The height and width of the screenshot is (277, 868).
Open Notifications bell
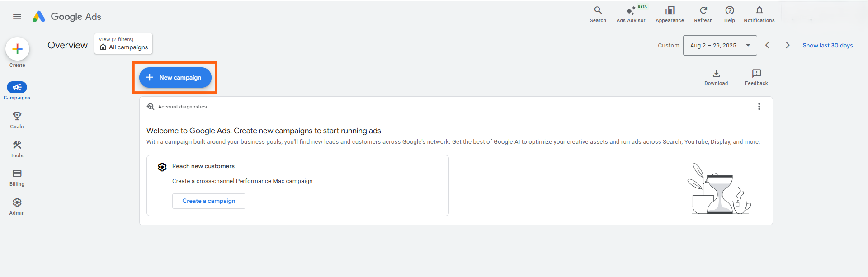[759, 14]
